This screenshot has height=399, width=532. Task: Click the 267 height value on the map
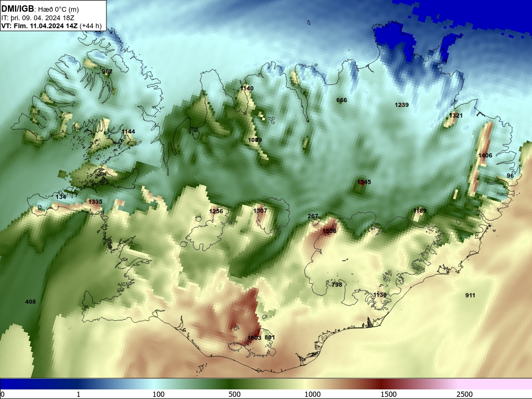tap(313, 216)
